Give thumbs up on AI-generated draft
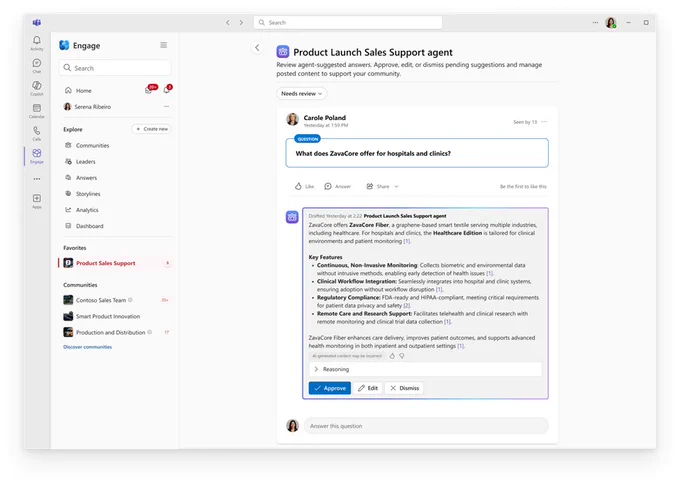The height and width of the screenshot is (483, 680). tap(392, 356)
